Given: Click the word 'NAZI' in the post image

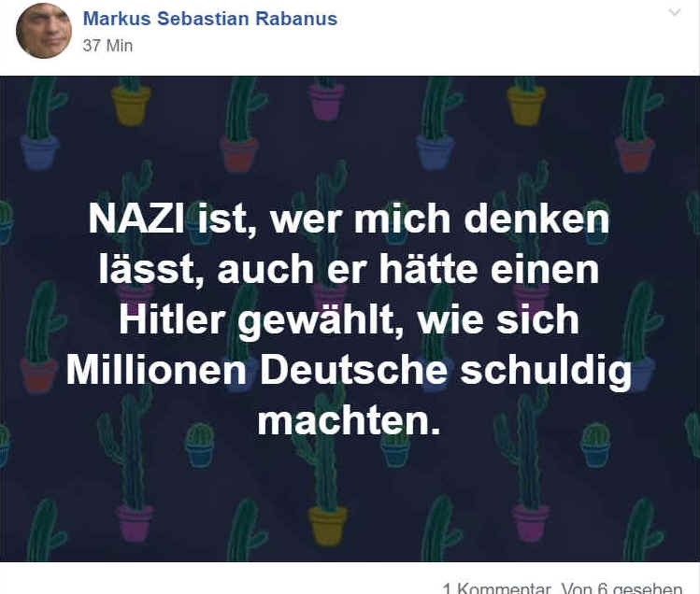Looking at the screenshot, I should click(136, 219).
